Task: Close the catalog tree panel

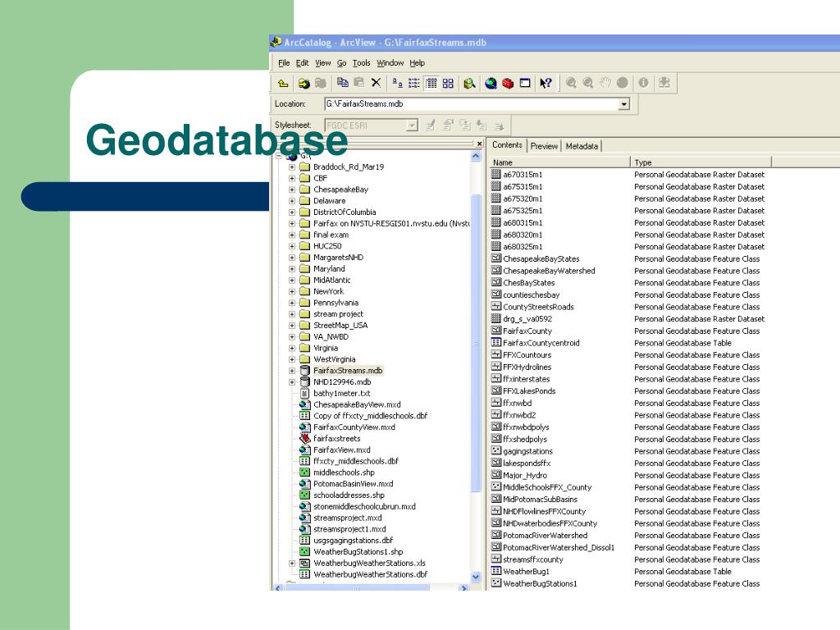Action: click(479, 144)
